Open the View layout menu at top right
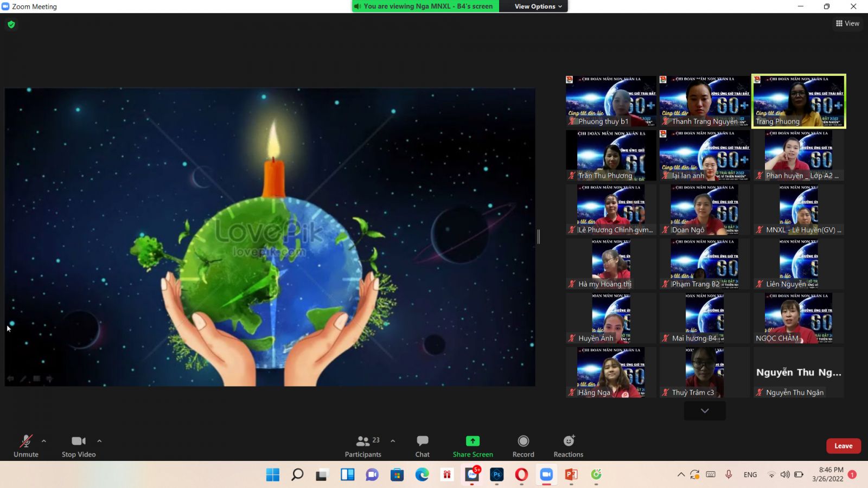The width and height of the screenshot is (868, 488). coord(847,23)
